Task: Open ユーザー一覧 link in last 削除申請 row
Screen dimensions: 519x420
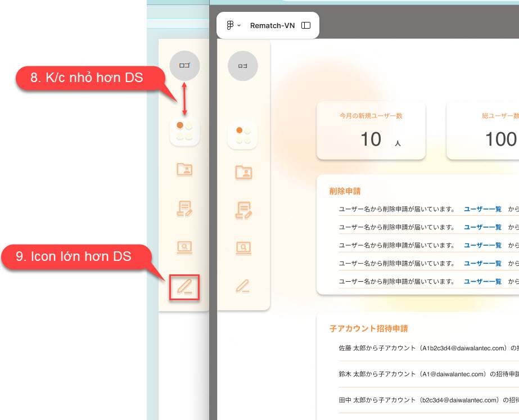Action: pos(482,282)
